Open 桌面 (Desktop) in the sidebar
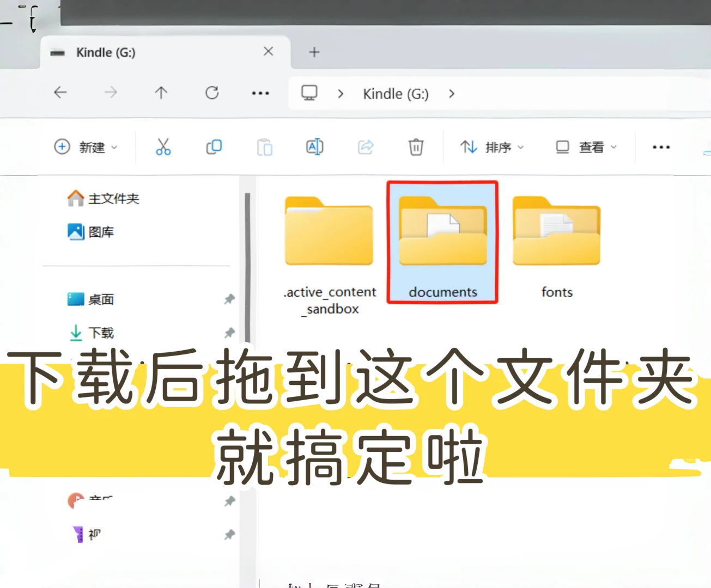 [90, 299]
